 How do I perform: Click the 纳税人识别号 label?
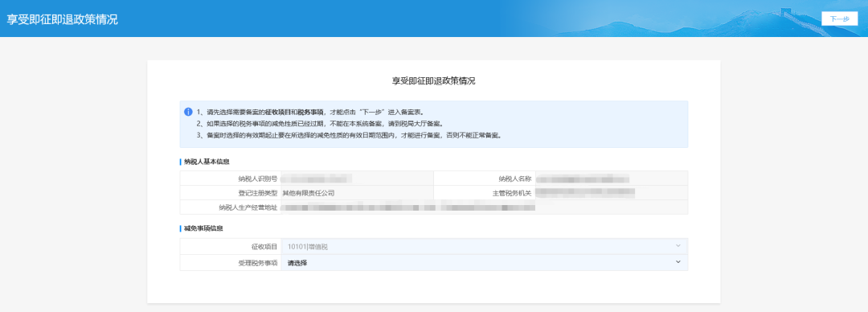coord(257,179)
